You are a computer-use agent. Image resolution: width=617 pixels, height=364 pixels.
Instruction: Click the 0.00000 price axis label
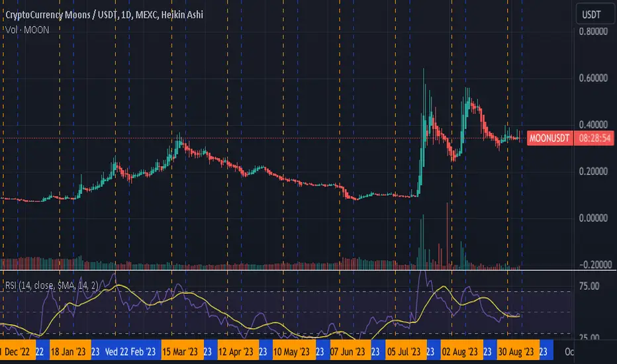click(x=593, y=218)
